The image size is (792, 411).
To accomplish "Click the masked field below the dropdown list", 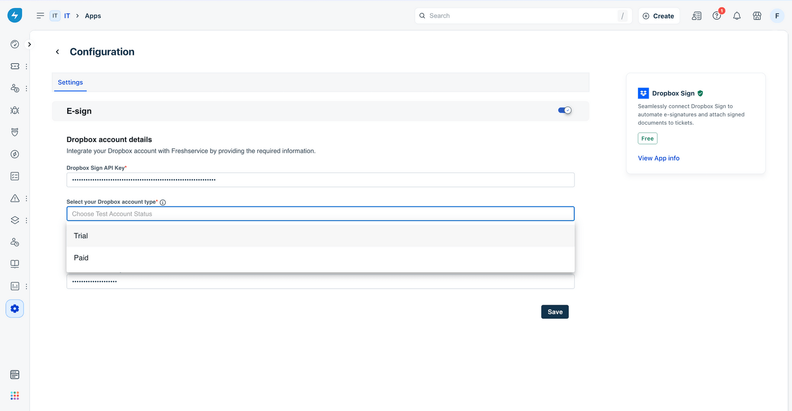I will pyautogui.click(x=320, y=281).
